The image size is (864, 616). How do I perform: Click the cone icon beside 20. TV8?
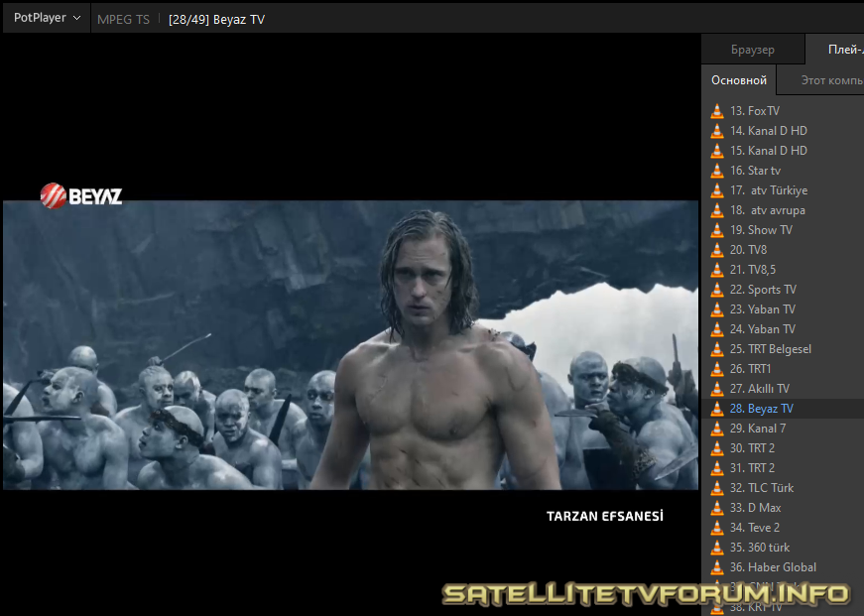click(x=717, y=250)
